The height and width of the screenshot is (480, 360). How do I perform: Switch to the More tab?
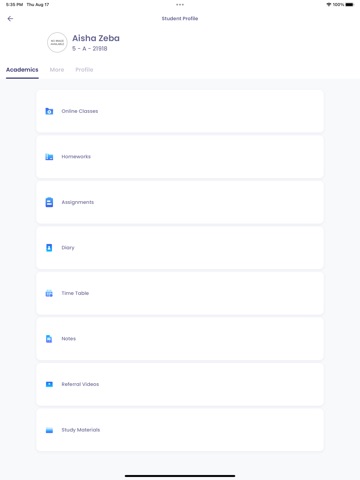click(x=57, y=70)
